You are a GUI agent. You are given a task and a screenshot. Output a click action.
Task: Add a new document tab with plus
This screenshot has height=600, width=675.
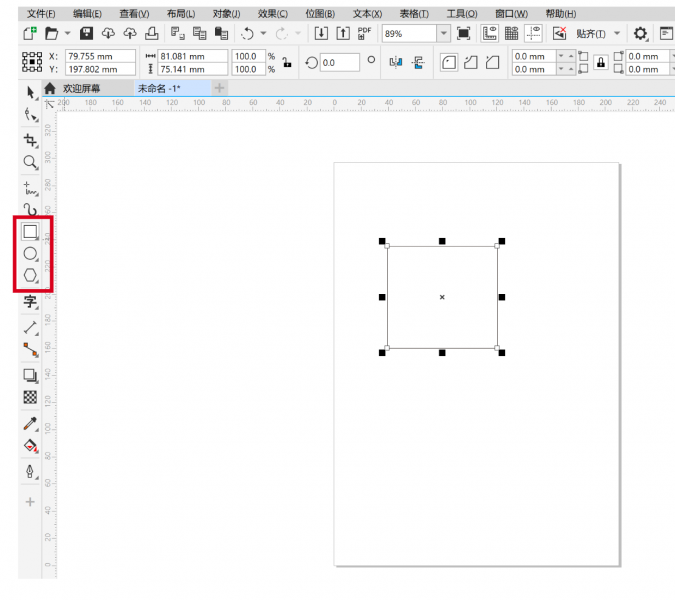(219, 88)
